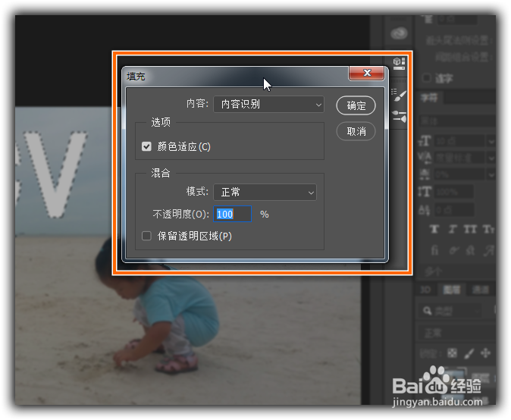Toggle fi standard ligatures button

coord(434,250)
